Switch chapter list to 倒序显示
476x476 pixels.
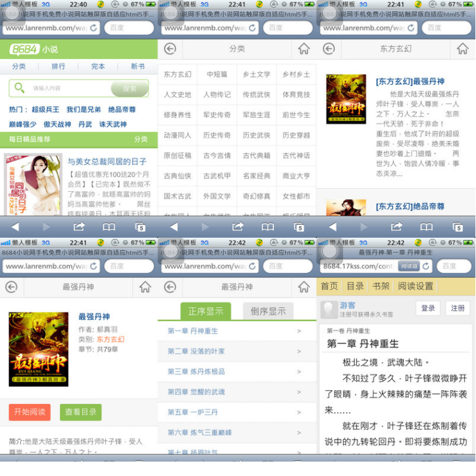coord(268,311)
